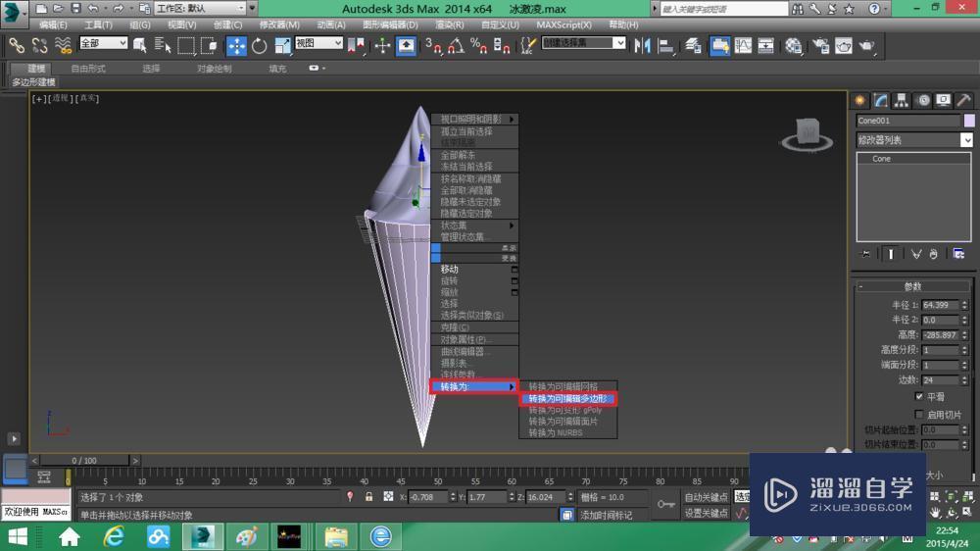Click the time slider 0 / 100

[x=84, y=461]
